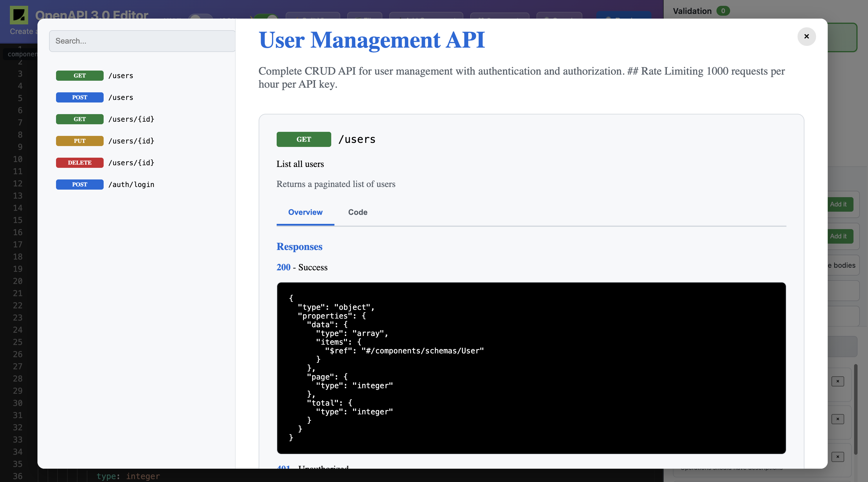868x482 pixels.
Task: Click the large GET badge beside /users heading
Action: 304,139
